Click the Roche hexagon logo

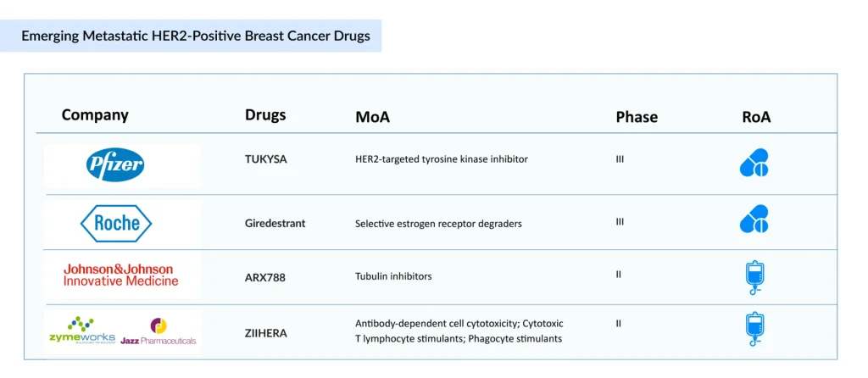[x=116, y=223]
